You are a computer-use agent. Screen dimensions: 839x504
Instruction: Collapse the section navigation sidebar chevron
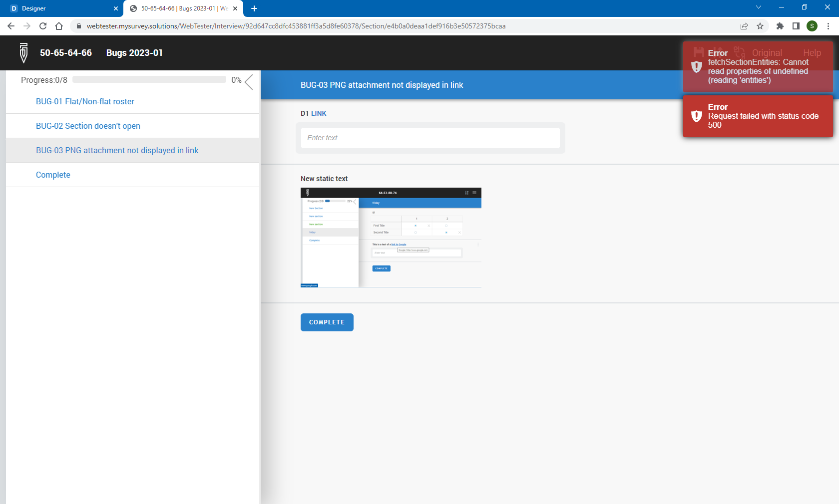[x=248, y=82]
